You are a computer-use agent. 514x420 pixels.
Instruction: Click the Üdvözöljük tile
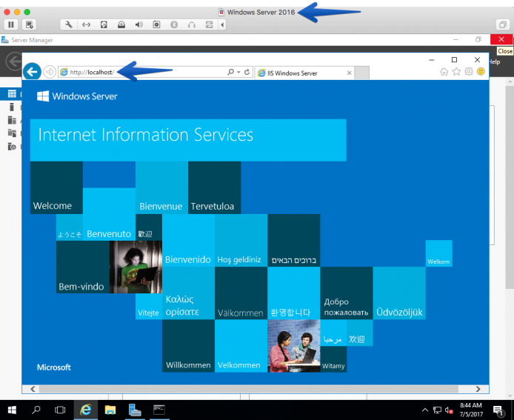point(399,293)
